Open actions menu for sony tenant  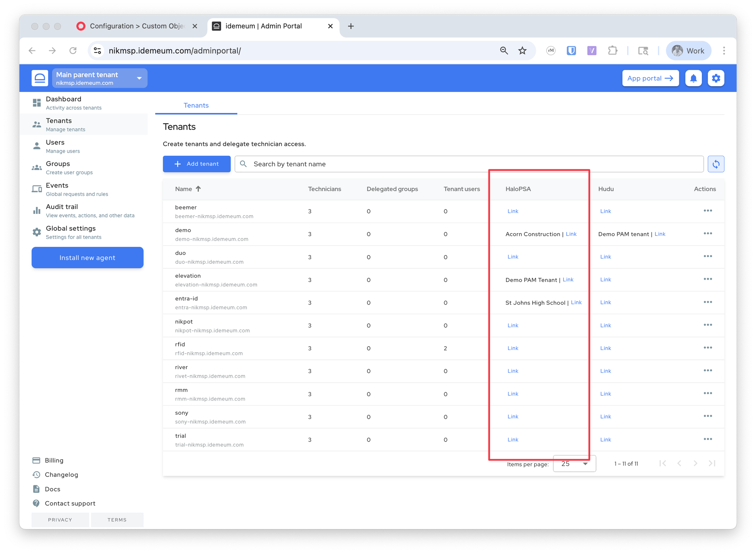tap(708, 416)
